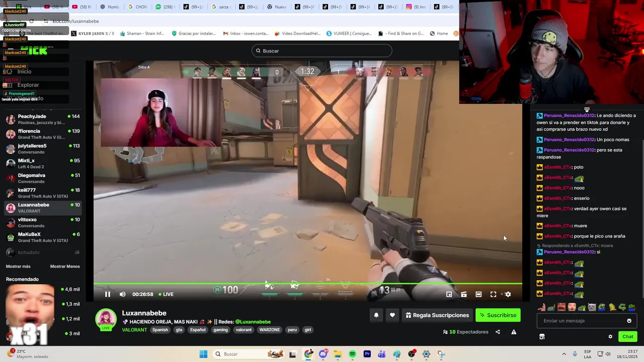Open Diegomalva channel in sidebar
The width and height of the screenshot is (644, 362).
[x=43, y=178]
